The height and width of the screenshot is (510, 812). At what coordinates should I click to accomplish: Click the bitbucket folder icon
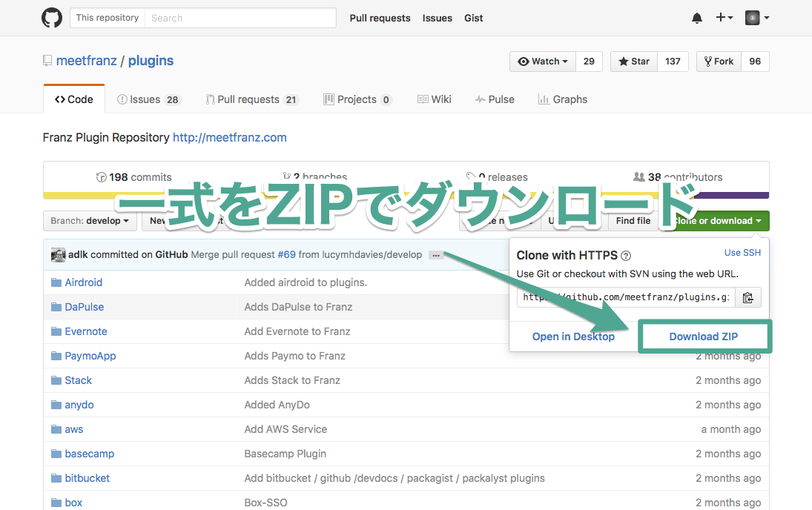(56, 478)
